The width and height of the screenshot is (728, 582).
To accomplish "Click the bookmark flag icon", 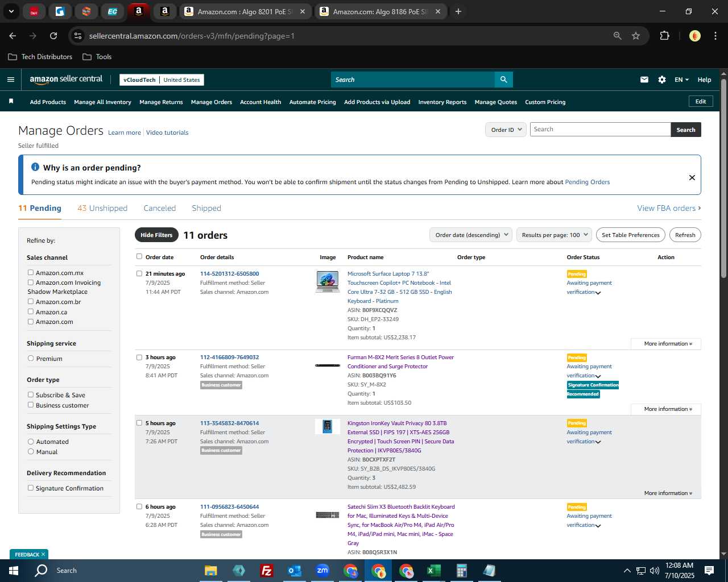I will pos(11,101).
